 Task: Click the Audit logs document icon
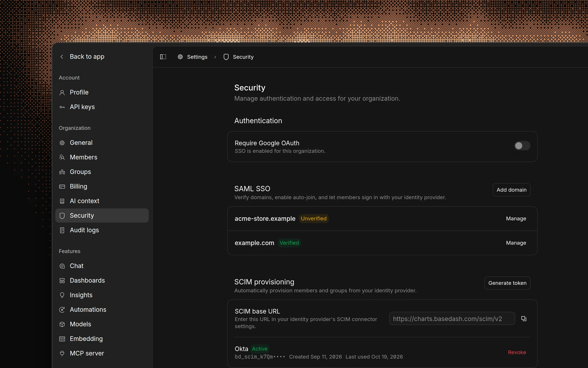62,230
